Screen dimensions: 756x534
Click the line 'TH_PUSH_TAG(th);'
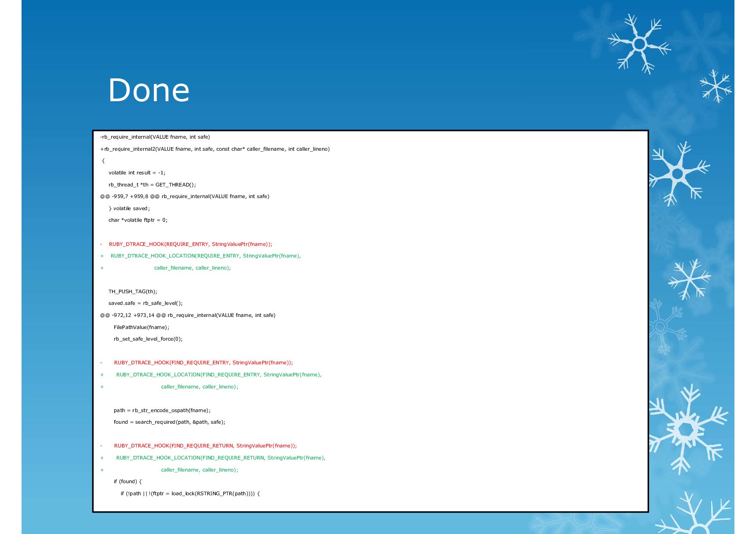tap(133, 292)
